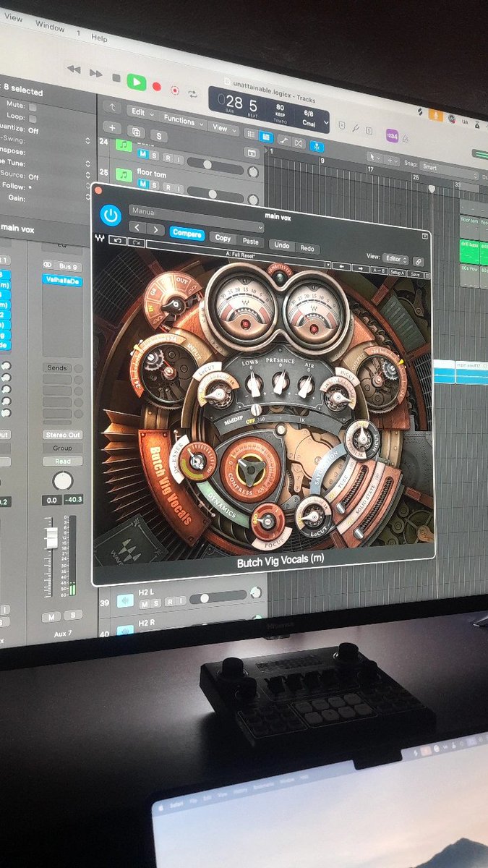Open the View Editor dropdown in the plugin
Image resolution: width=488 pixels, height=868 pixels.
click(x=394, y=259)
